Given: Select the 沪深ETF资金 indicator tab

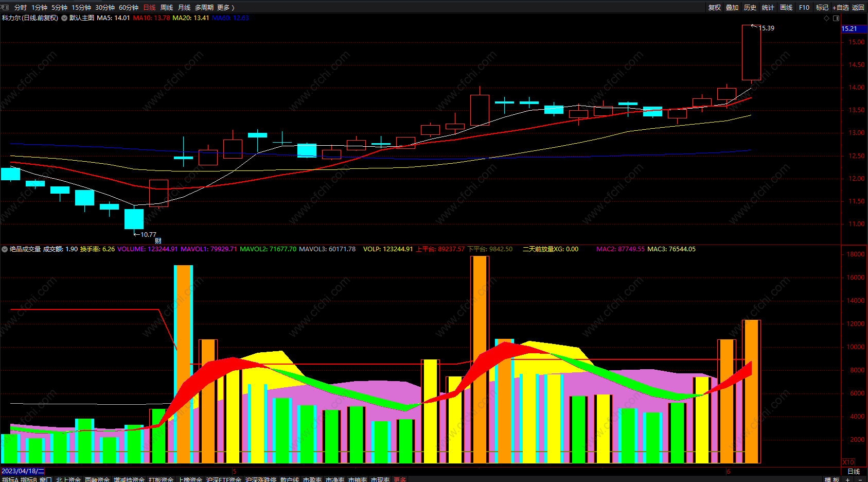Looking at the screenshot, I should tap(224, 479).
